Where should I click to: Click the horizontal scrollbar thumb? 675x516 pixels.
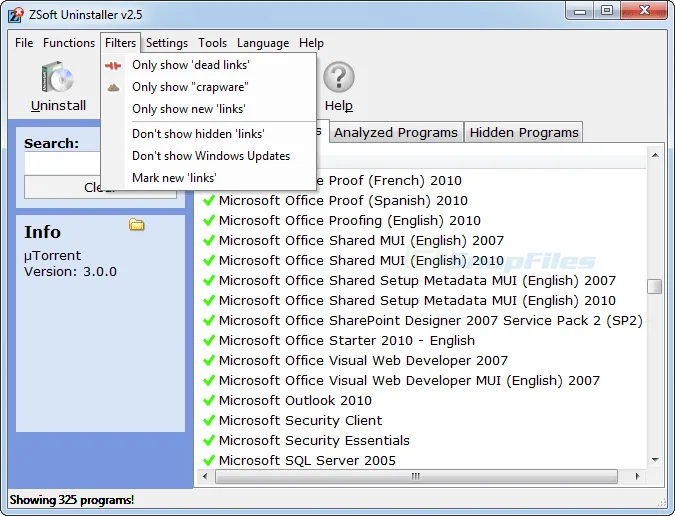[416, 476]
